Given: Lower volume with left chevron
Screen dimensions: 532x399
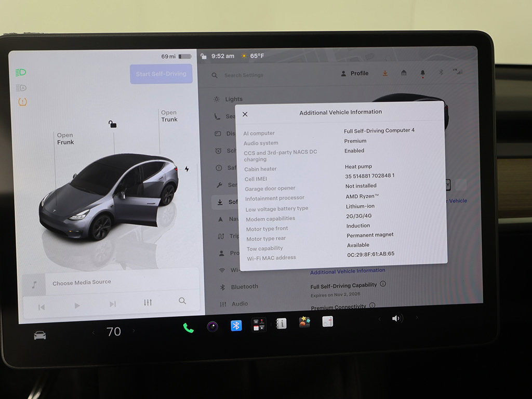Looking at the screenshot, I should 380,318.
